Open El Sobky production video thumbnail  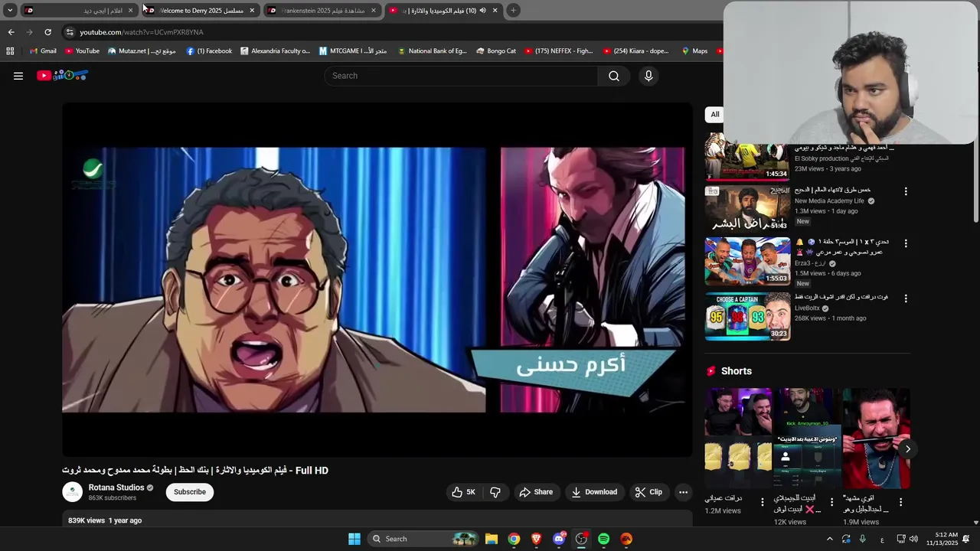point(747,156)
